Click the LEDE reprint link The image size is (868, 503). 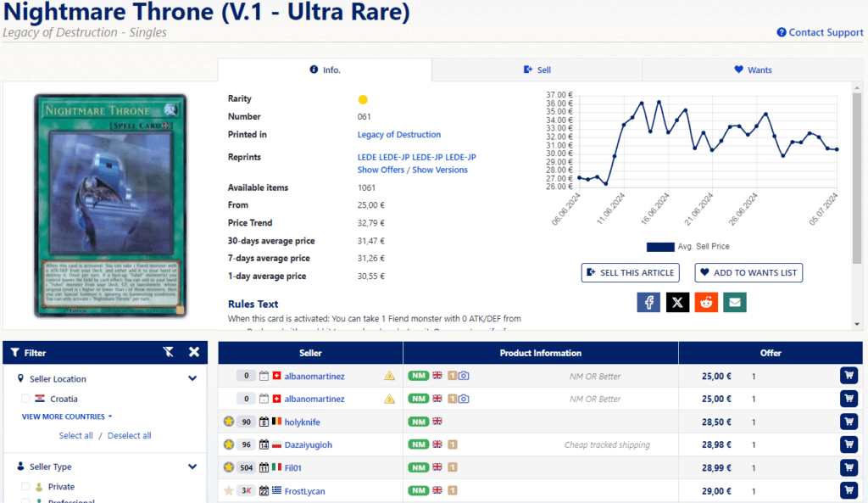(367, 157)
